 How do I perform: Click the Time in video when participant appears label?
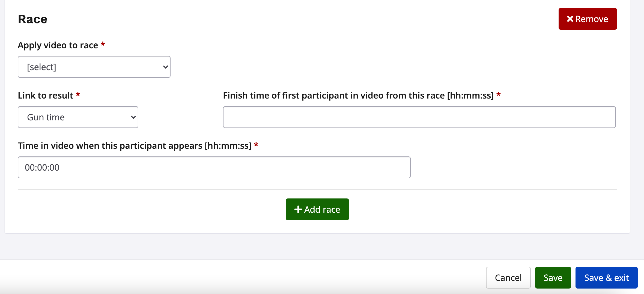[x=135, y=145]
